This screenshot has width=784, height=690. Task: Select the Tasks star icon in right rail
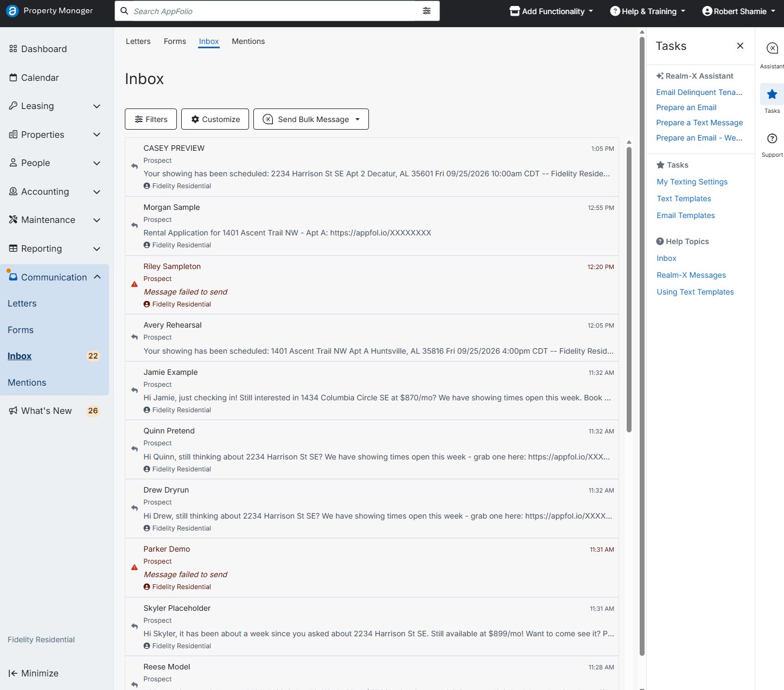(x=772, y=94)
